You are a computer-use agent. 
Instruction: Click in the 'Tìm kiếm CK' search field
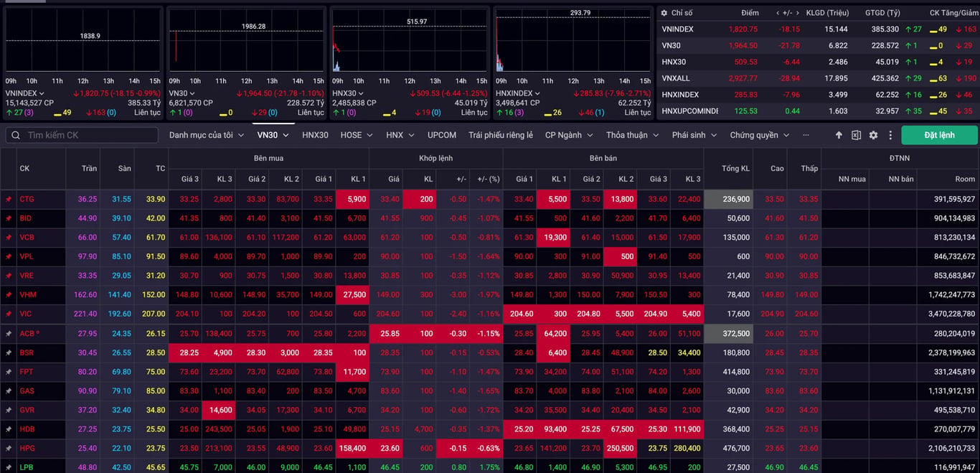(x=82, y=135)
